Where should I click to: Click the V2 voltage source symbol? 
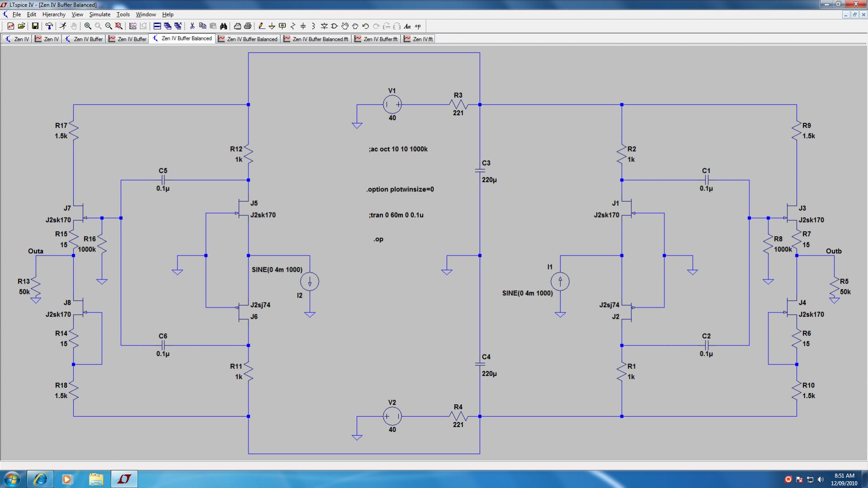pyautogui.click(x=392, y=416)
